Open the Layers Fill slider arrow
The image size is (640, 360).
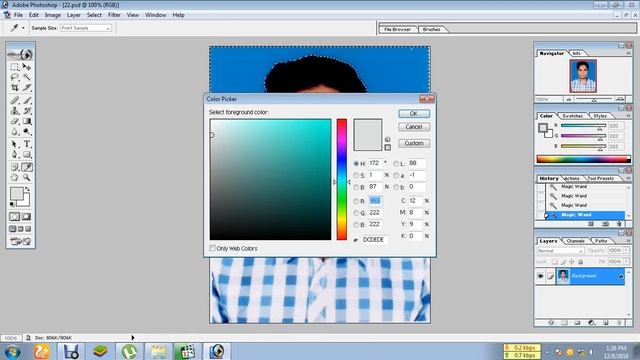coord(626,261)
